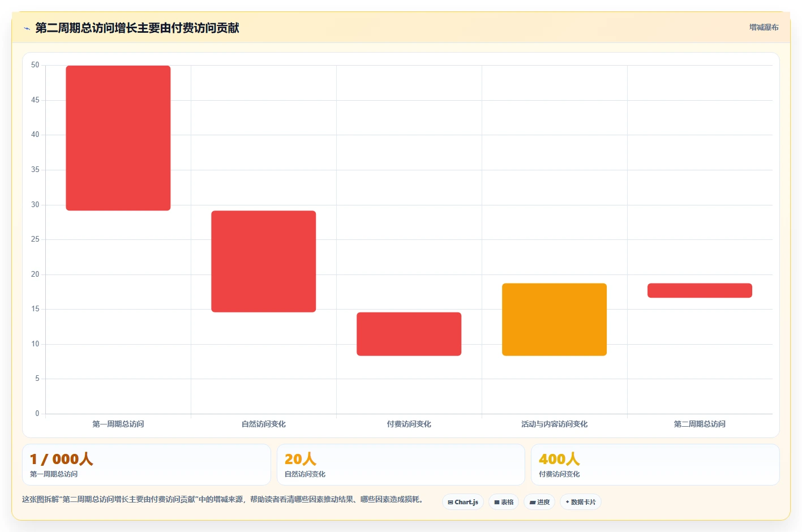Select the 进度 tag chip

tap(539, 502)
